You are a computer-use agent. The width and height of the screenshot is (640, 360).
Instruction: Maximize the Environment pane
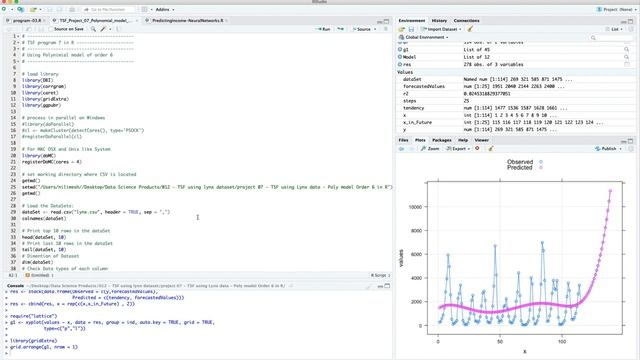(x=631, y=21)
